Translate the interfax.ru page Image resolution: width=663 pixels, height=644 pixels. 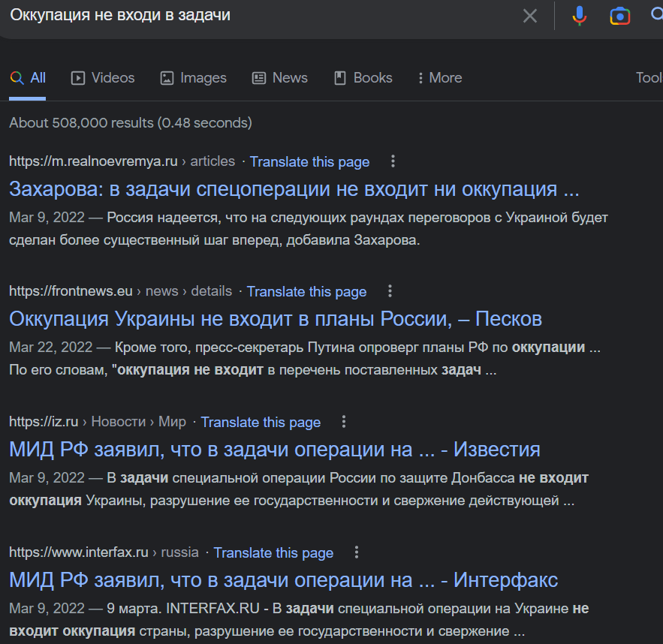click(x=273, y=552)
